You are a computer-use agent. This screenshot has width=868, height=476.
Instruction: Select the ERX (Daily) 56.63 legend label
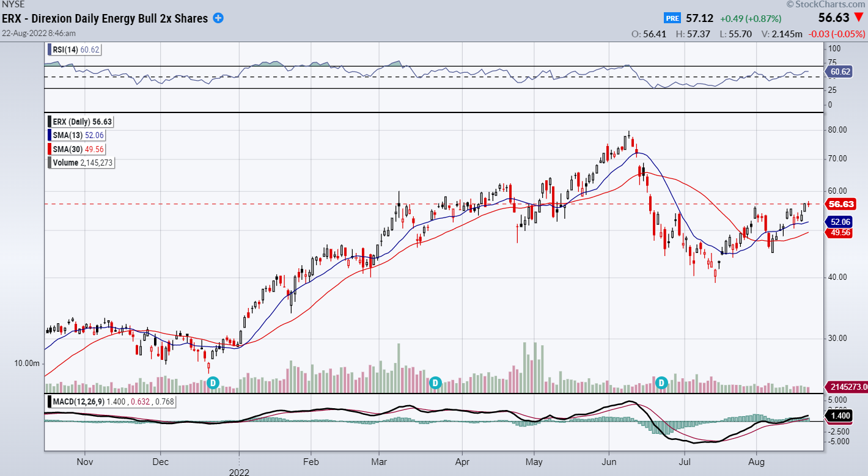82,122
